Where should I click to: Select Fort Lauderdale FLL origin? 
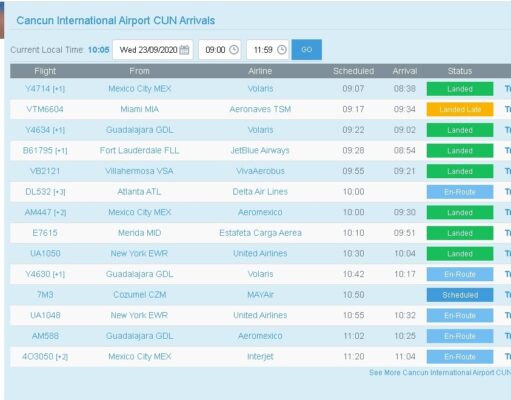click(140, 151)
